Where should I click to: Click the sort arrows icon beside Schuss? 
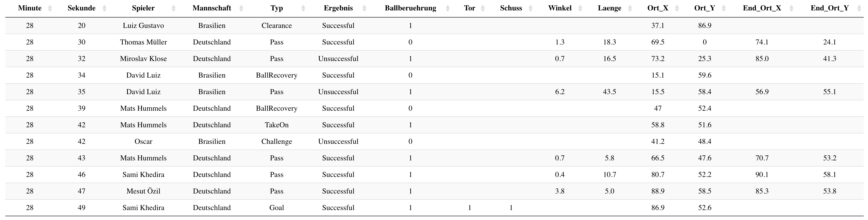click(531, 9)
